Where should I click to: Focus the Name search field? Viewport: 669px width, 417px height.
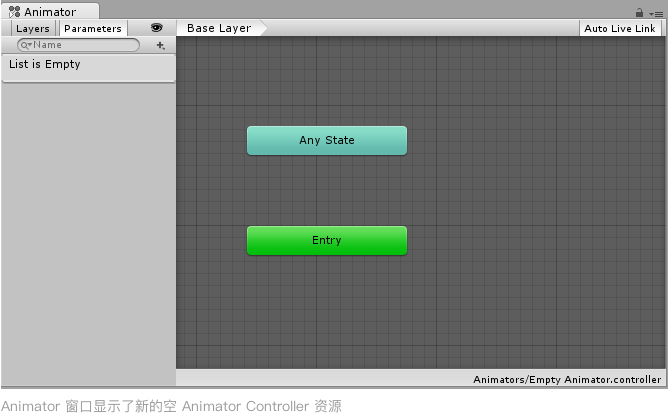point(79,45)
